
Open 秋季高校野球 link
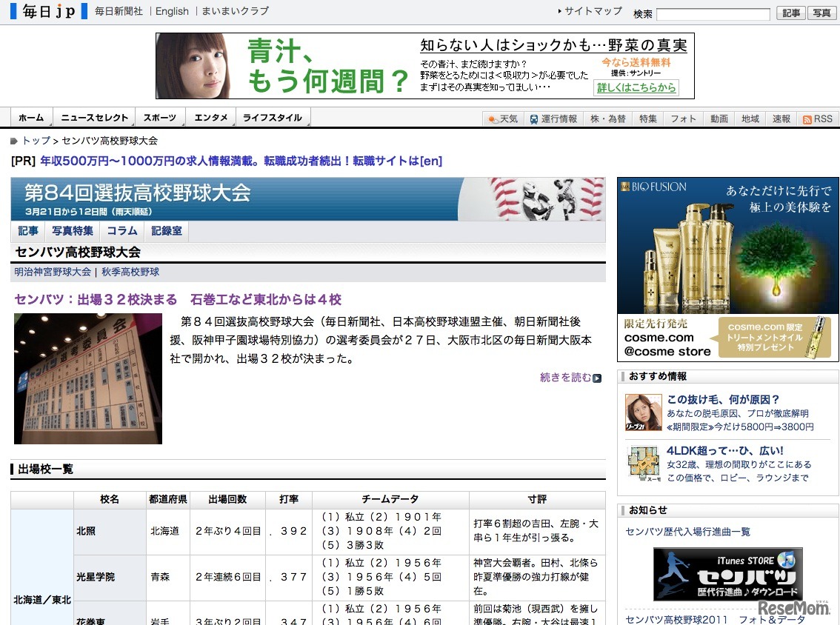click(130, 272)
